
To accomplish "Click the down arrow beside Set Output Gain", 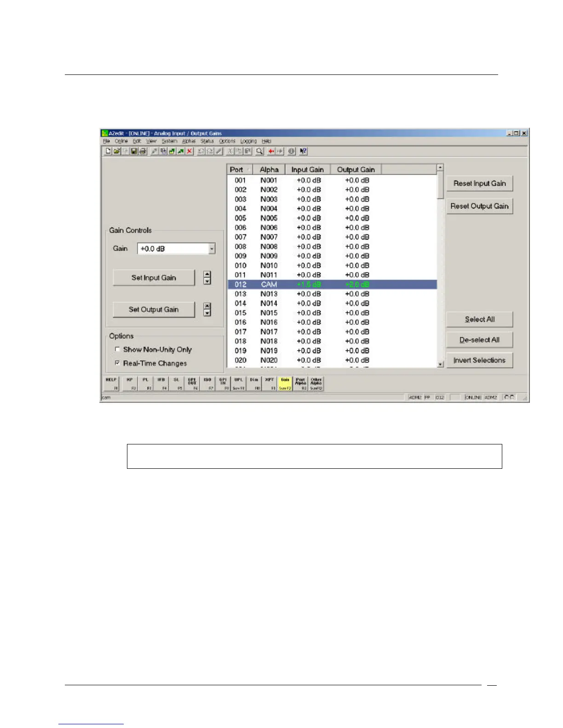I will pos(207,313).
